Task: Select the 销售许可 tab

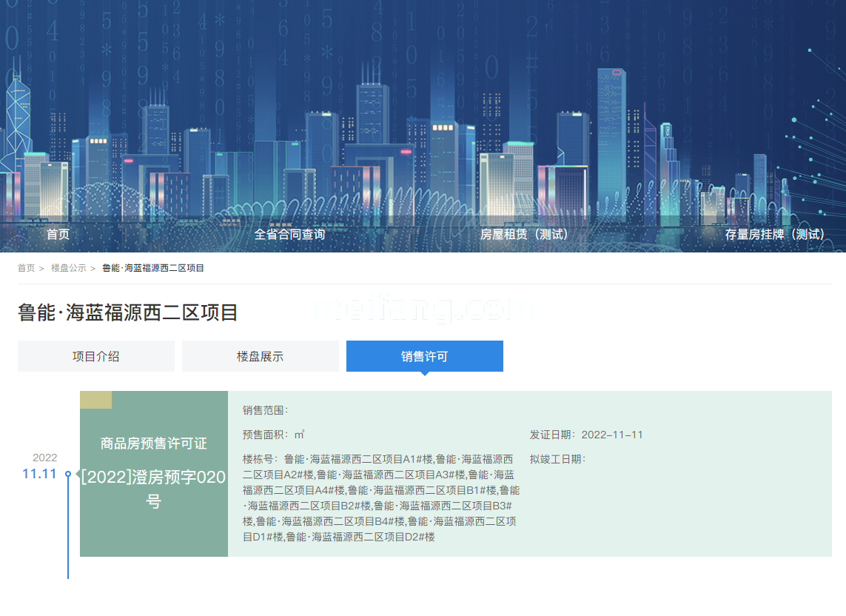Action: tap(424, 356)
